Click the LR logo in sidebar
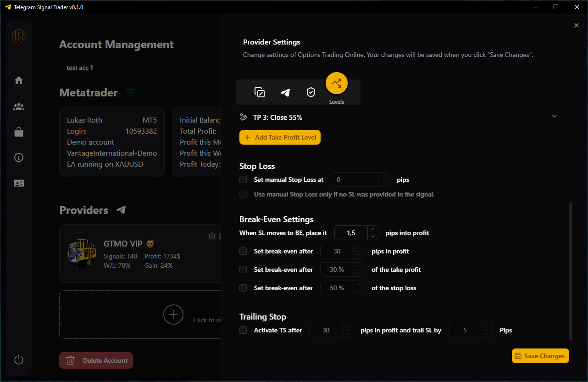This screenshot has width=588, height=382. point(19,36)
